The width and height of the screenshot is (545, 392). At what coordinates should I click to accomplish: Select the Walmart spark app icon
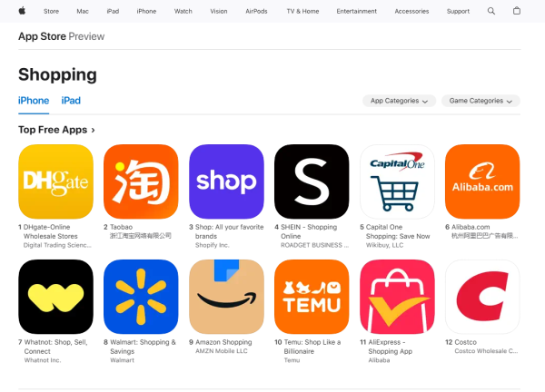[x=141, y=297]
